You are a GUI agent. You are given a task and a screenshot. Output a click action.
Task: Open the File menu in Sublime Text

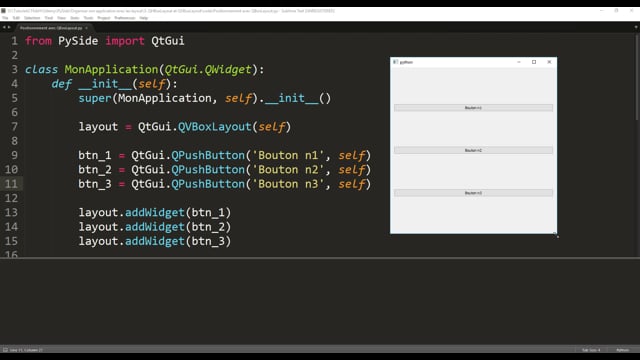tap(5, 18)
